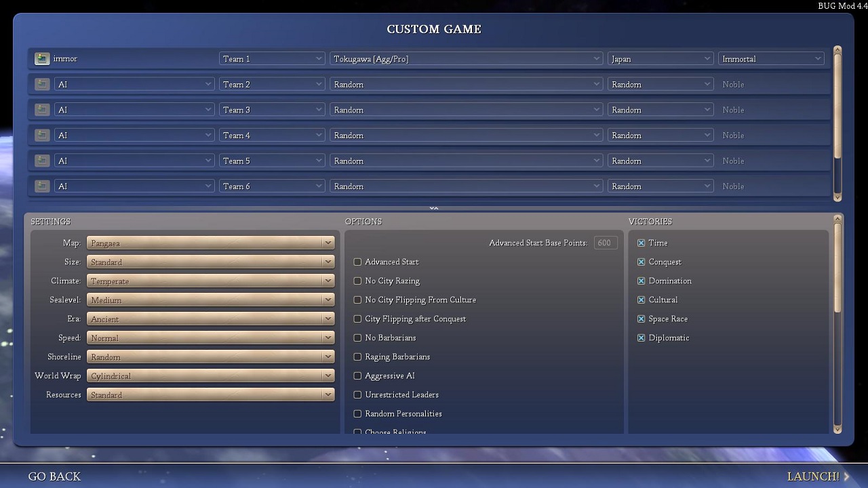The height and width of the screenshot is (488, 868).
Task: Click the player slot icon beside immor
Action: pyautogui.click(x=42, y=59)
